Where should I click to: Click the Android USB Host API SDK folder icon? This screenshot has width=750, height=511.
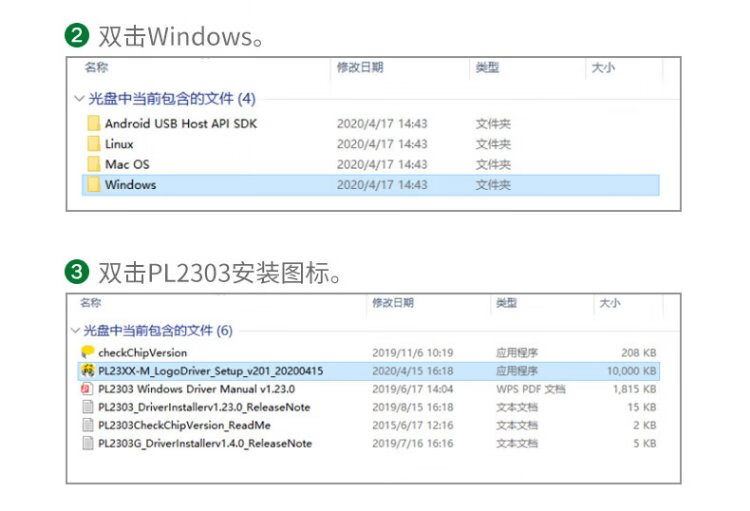coord(93,124)
